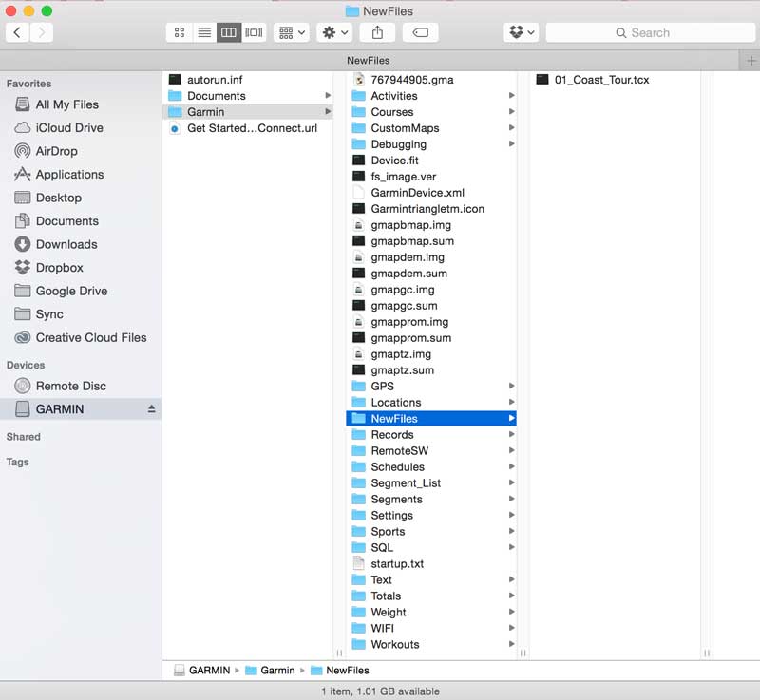Select the NewFiles tab

tap(369, 61)
